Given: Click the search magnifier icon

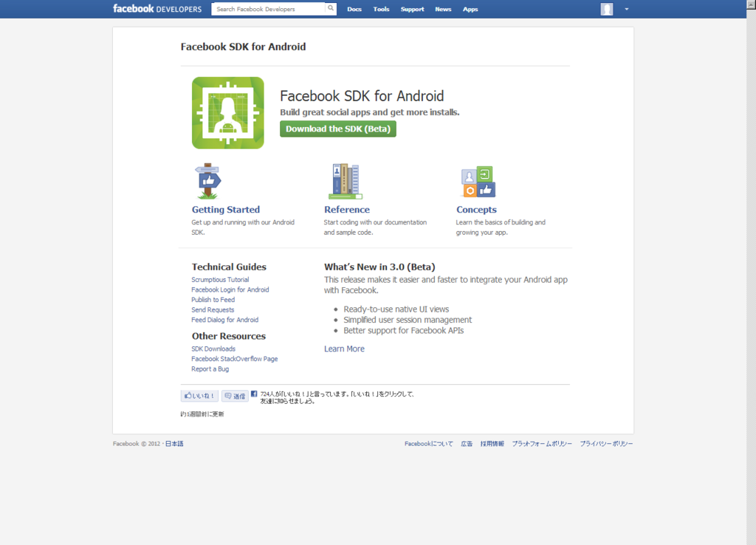Looking at the screenshot, I should (331, 8).
